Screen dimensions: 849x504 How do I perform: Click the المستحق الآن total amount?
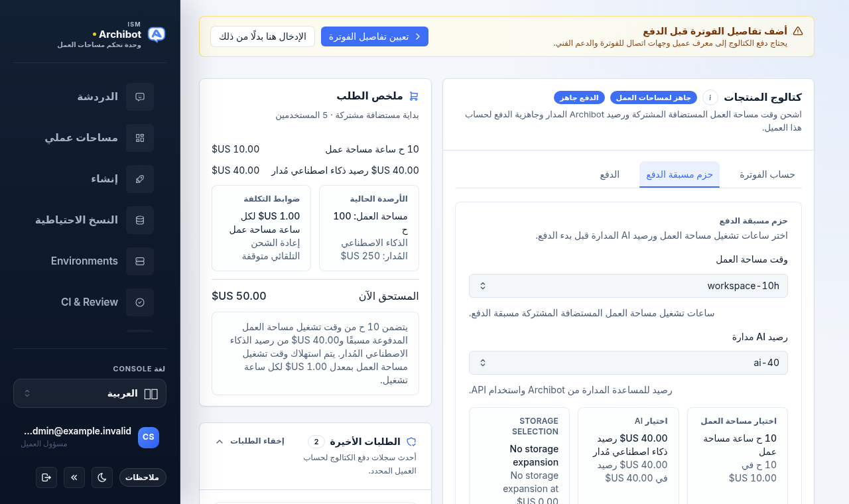(x=239, y=296)
